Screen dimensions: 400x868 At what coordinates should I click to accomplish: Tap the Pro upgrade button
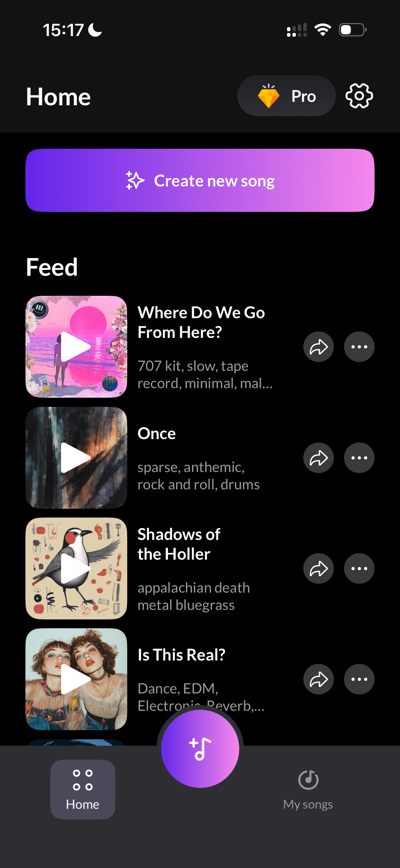(286, 96)
